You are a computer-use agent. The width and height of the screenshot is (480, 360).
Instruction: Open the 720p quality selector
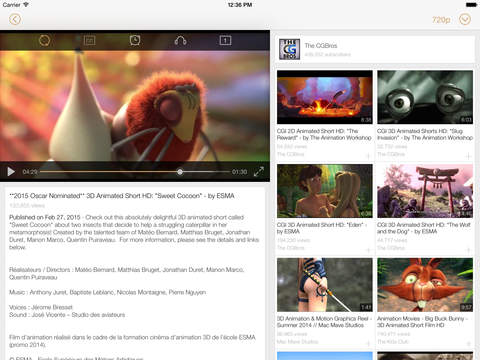(441, 20)
